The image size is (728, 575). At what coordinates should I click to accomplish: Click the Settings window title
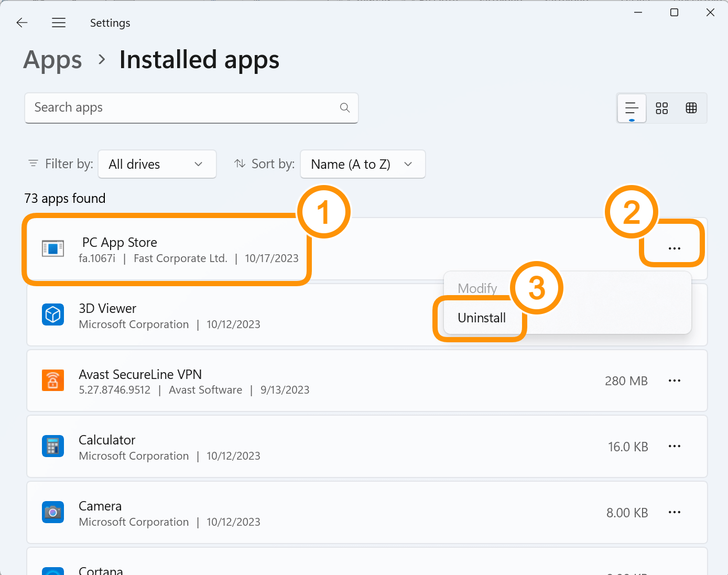tap(110, 23)
